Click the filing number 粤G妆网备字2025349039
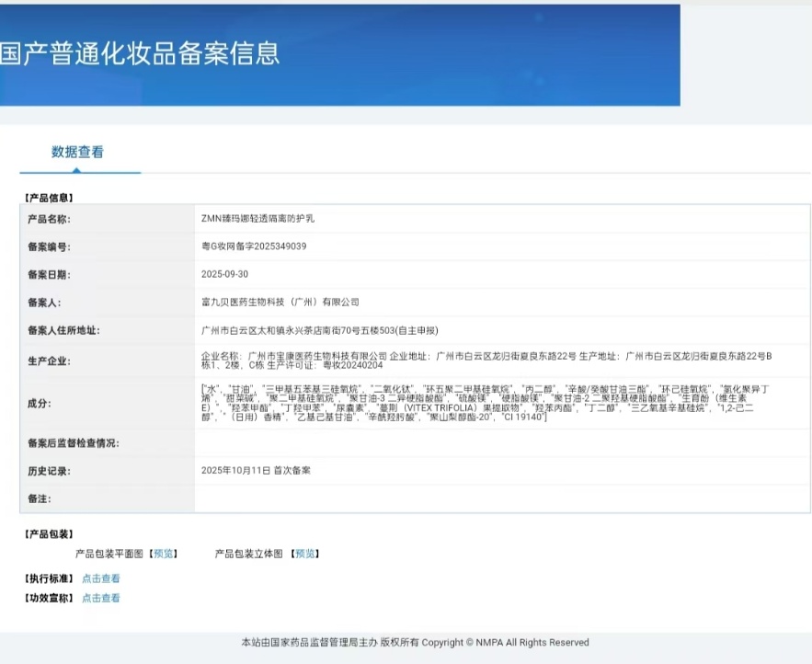This screenshot has height=664, width=812. [254, 246]
